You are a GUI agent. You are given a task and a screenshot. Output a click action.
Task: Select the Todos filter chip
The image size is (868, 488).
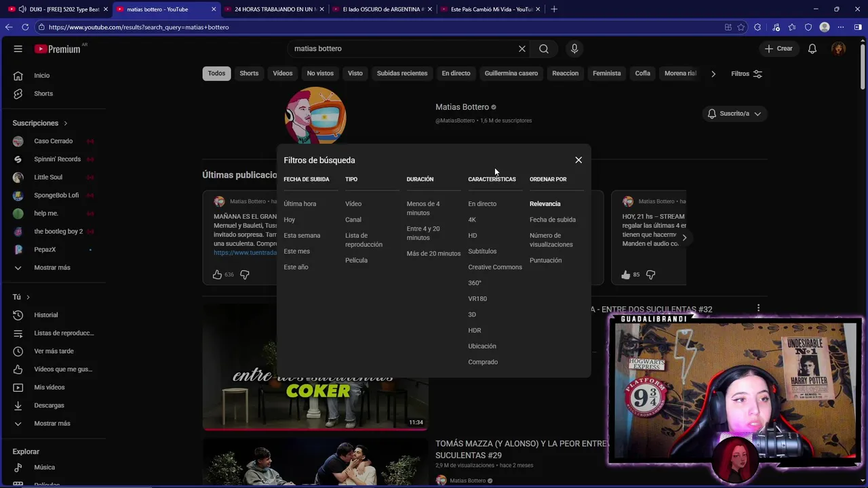click(x=216, y=73)
